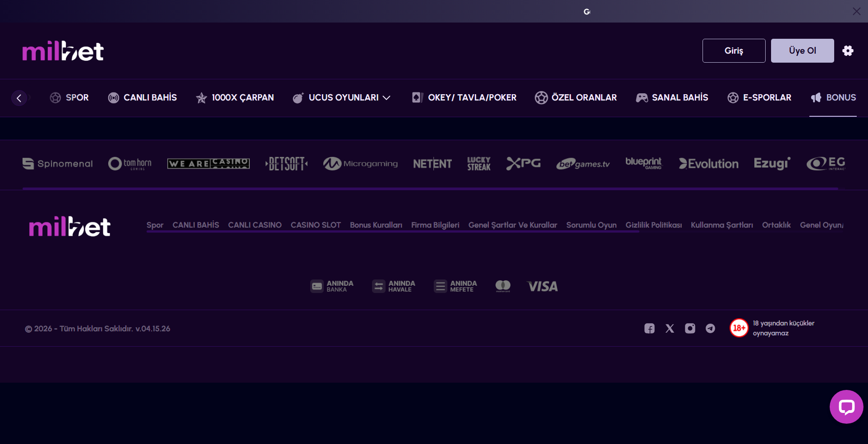Screen dimensions: 868x444
Task: Click the Anında Havale payment icon
Action: click(x=394, y=286)
